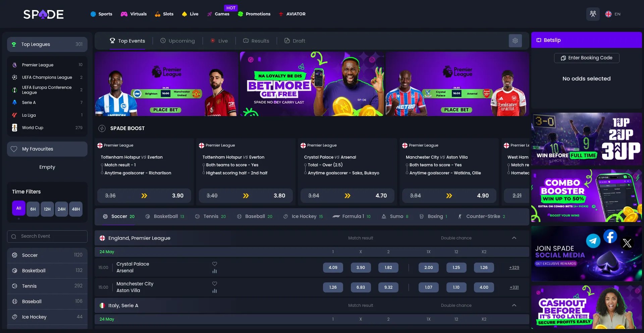Add Manchester City vs Aston Villa to favourites
This screenshot has height=333, width=644.
click(215, 284)
